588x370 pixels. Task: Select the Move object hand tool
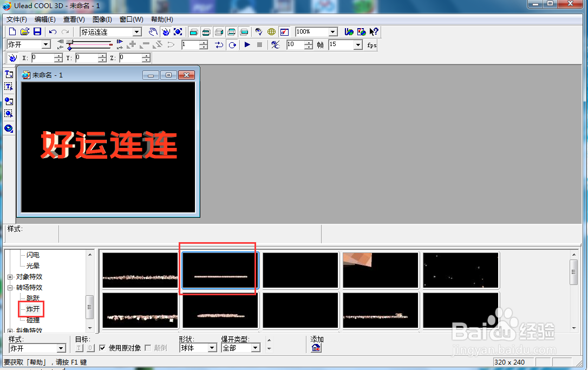coord(153,32)
